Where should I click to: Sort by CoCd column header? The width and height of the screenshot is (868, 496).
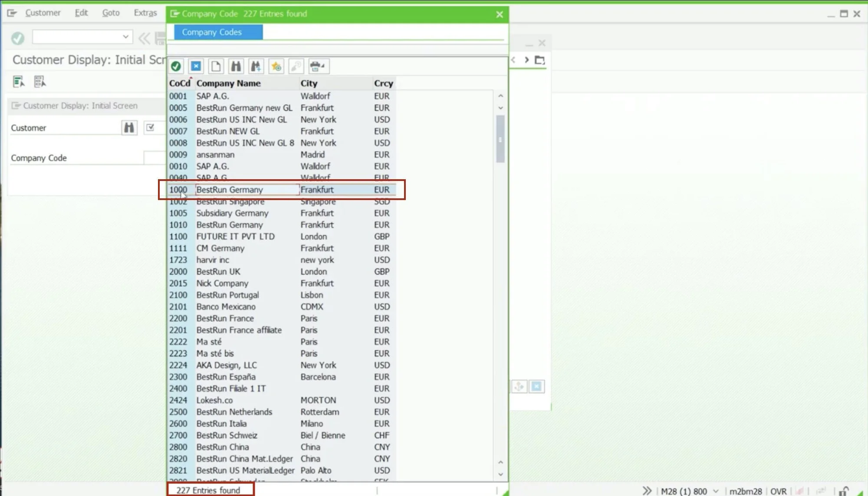tap(180, 83)
